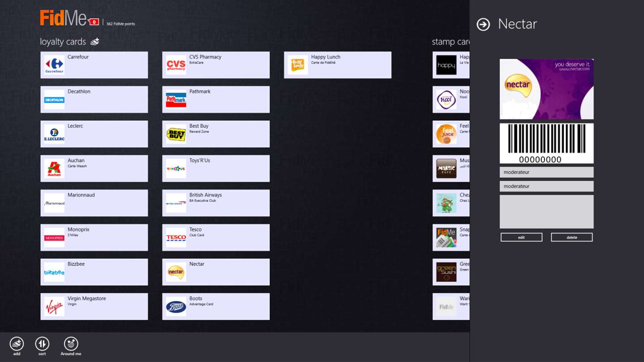Click the add-card icon beside loyalty cards heading
This screenshot has height=362, width=644.
[x=95, y=42]
